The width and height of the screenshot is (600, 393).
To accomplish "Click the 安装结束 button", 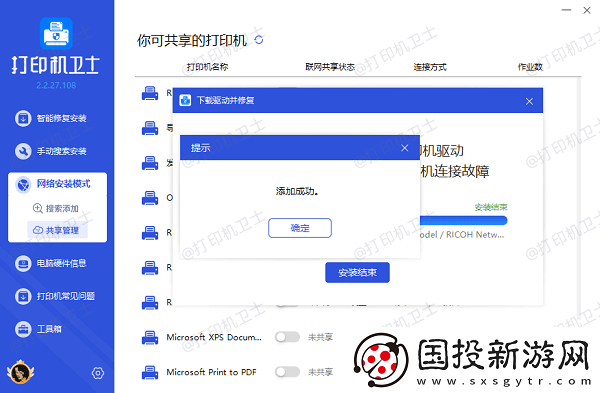I will [357, 272].
